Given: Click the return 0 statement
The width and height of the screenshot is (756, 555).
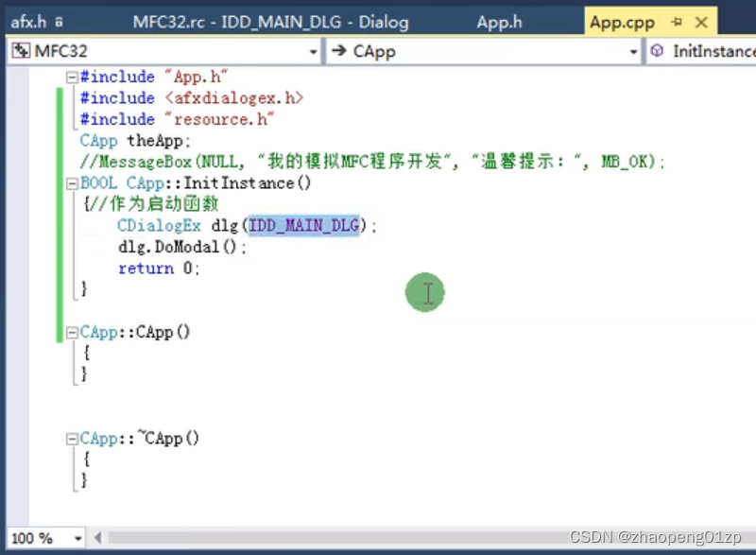Looking at the screenshot, I should pos(159,269).
